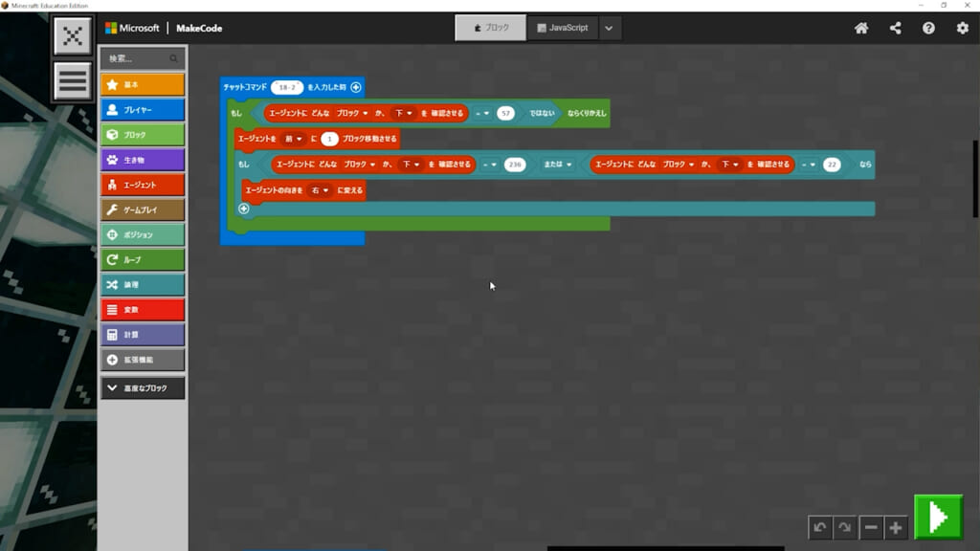
Task: Close the code editor with X button
Action: coord(73,35)
